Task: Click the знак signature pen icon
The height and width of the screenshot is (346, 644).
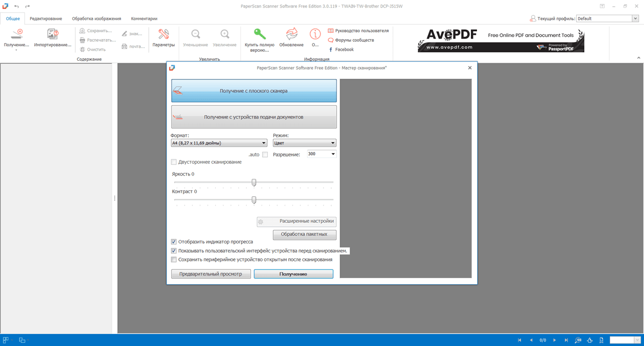Action: [125, 34]
